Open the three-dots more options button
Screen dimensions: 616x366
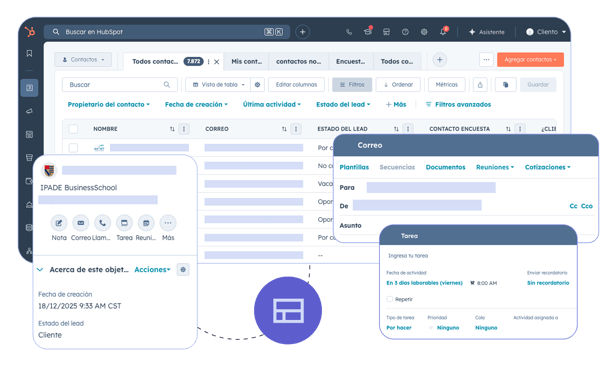486,60
